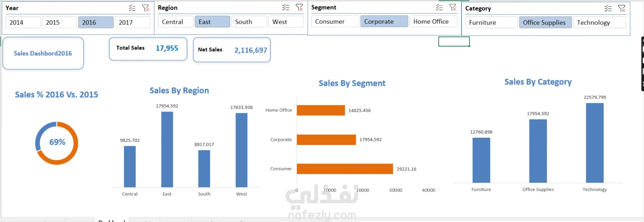Select the 69% donut chart
The image size is (644, 222).
pyautogui.click(x=57, y=143)
